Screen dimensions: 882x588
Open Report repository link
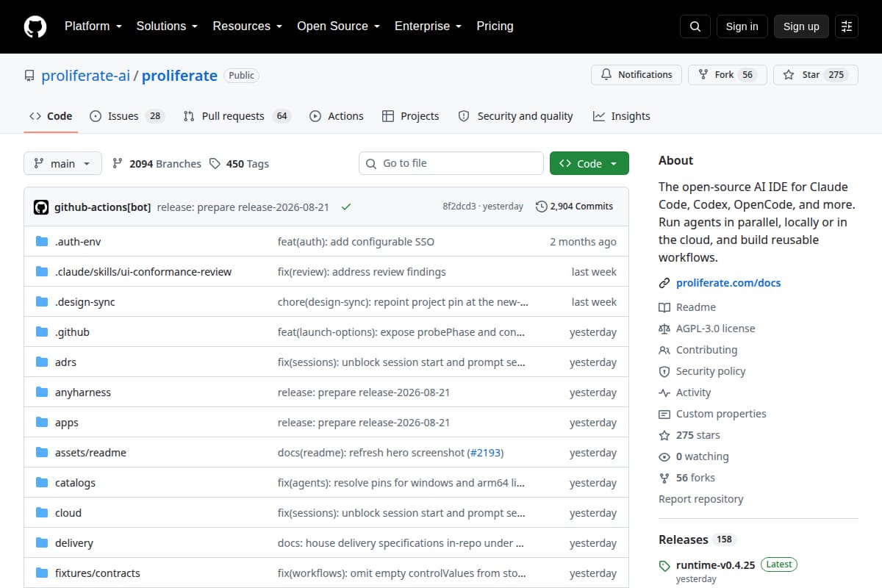tap(701, 499)
